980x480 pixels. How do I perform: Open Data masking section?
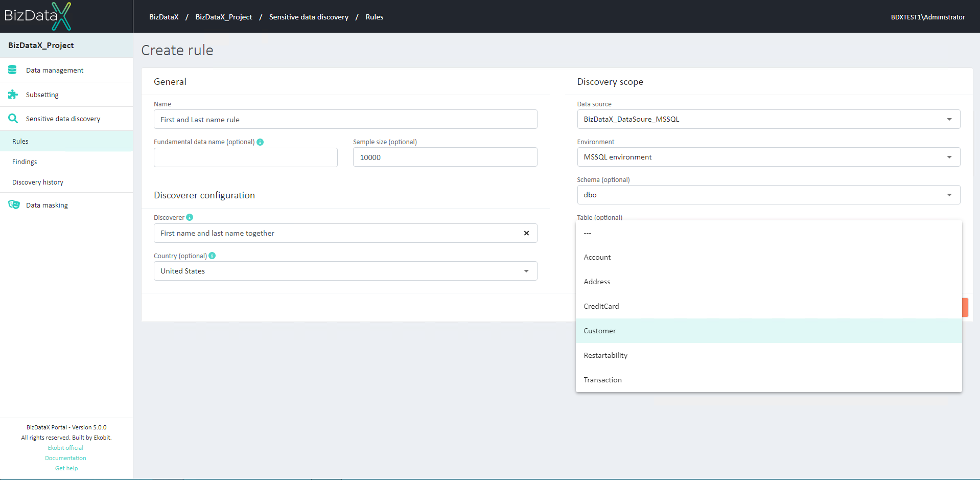point(66,205)
